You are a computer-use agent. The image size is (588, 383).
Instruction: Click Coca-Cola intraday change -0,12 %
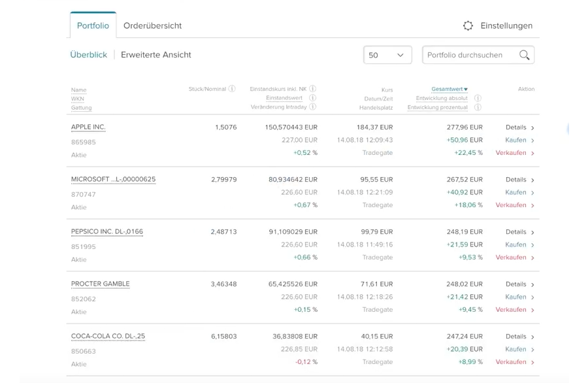point(306,362)
